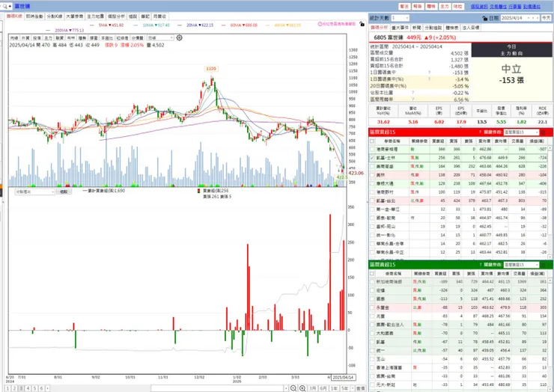554x392 pixels.
Task: Open the 重大事件 tab
Action: click(x=401, y=28)
